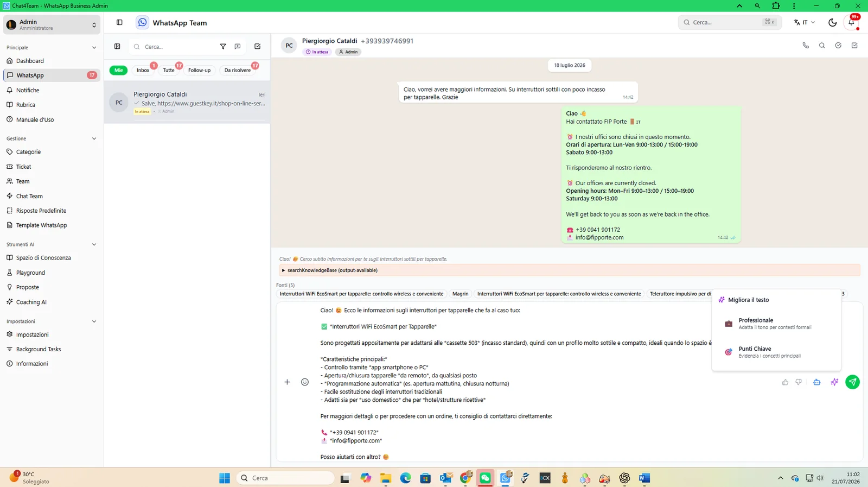Give thumbs up to AI suggestion
868x487 pixels.
tap(785, 382)
